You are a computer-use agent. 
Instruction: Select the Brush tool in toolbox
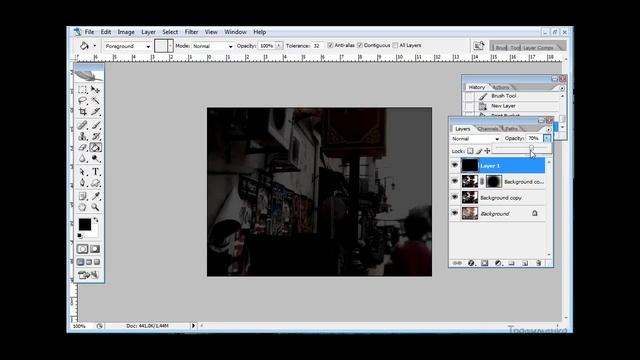tap(96, 125)
